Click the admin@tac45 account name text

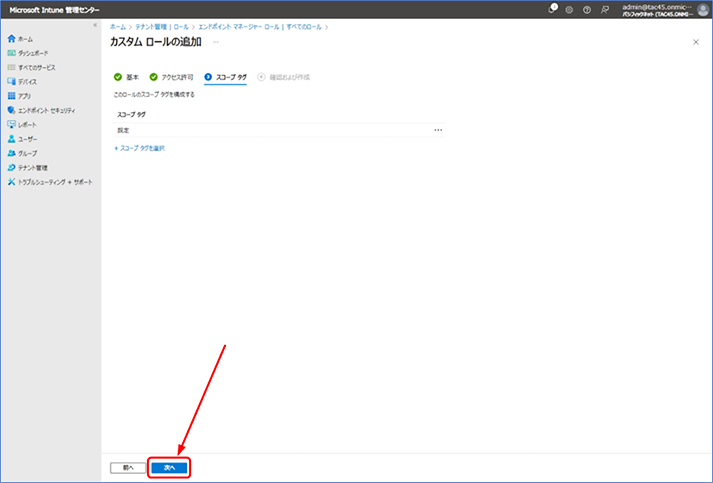pos(657,7)
